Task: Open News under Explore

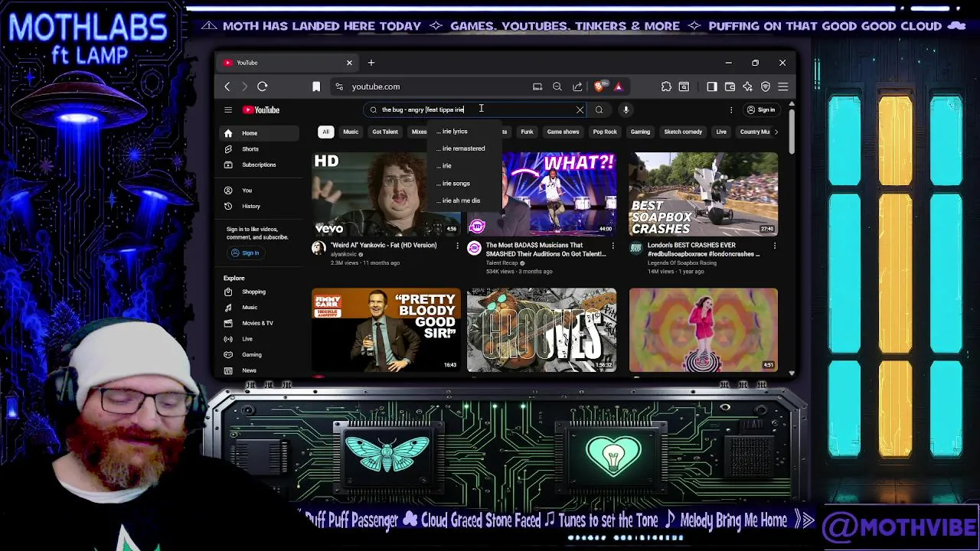Action: [x=260, y=370]
